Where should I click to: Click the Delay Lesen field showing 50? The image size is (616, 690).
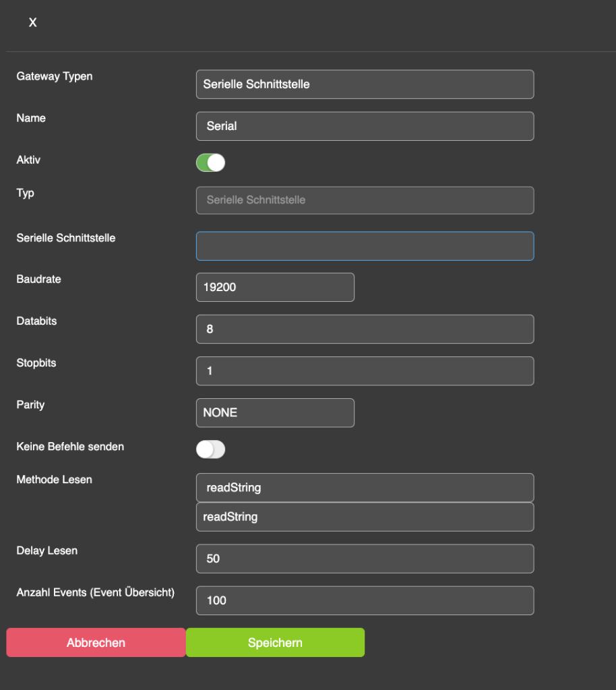click(x=365, y=559)
